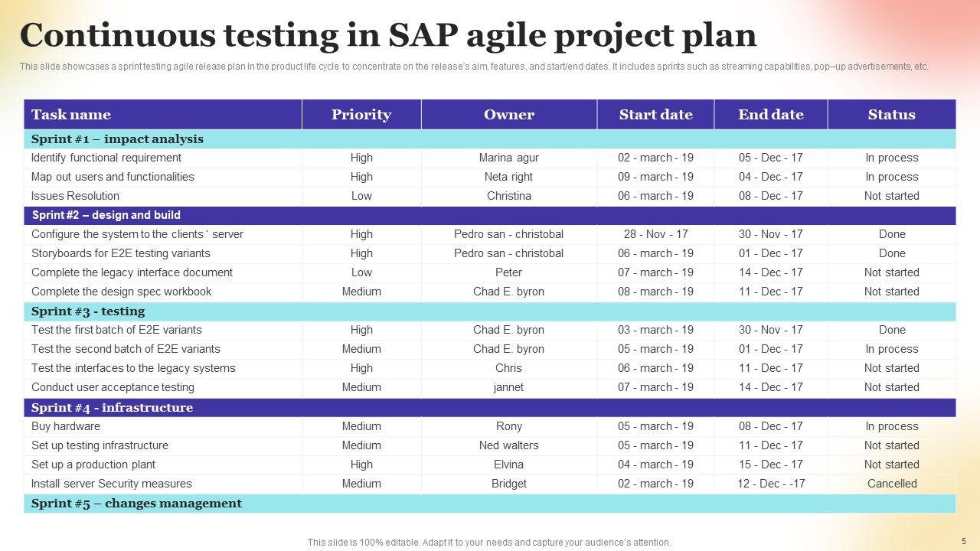Viewport: 980px width, 551px height.
Task: Click the "Buy hardware" task cell
Action: [x=66, y=426]
